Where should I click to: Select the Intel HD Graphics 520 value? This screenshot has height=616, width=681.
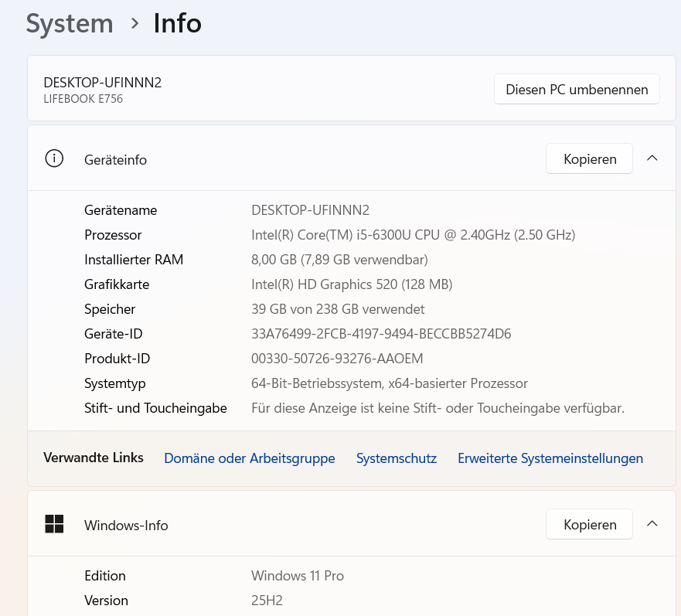pos(352,284)
